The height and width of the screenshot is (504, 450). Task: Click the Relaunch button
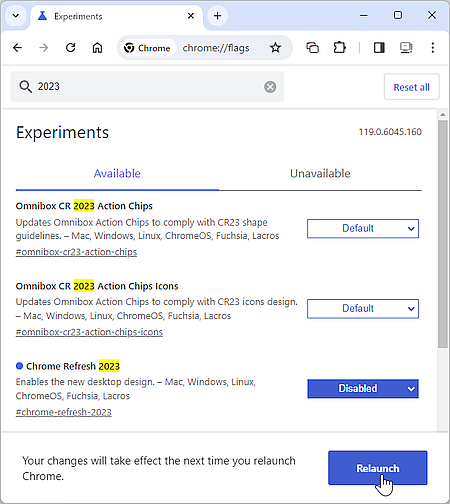[378, 468]
